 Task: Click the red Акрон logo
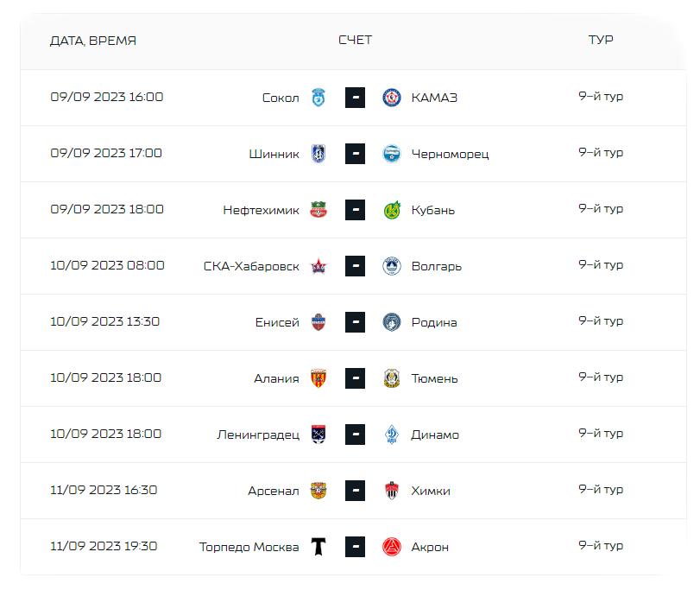[x=392, y=547]
